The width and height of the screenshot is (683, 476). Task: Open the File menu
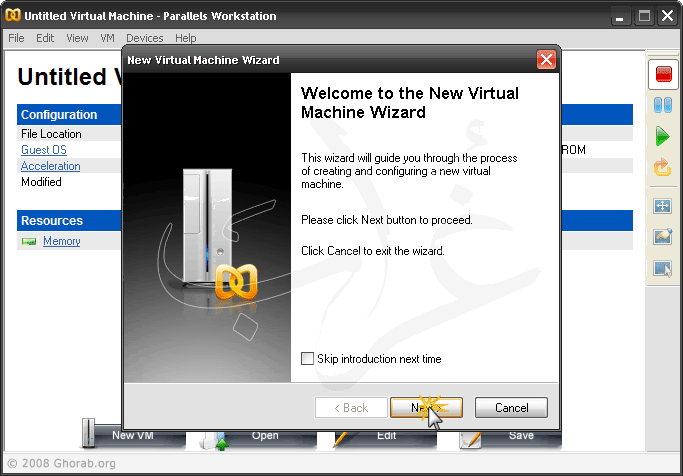tap(16, 38)
